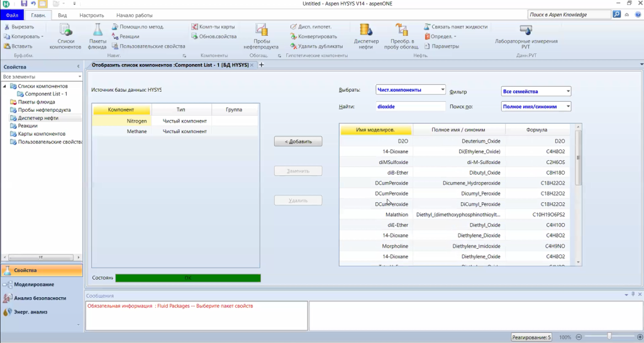Switch to the Вид ribbon tab

point(62,15)
